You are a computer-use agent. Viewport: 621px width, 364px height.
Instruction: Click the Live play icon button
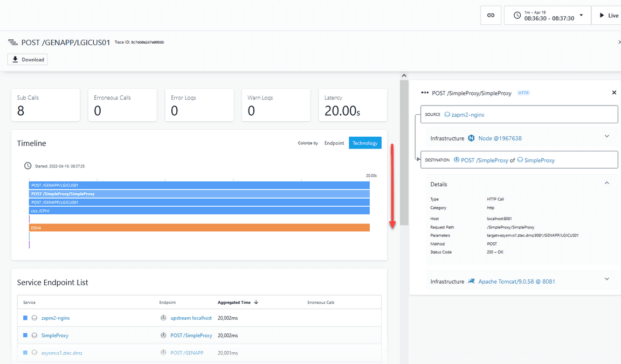pos(602,16)
